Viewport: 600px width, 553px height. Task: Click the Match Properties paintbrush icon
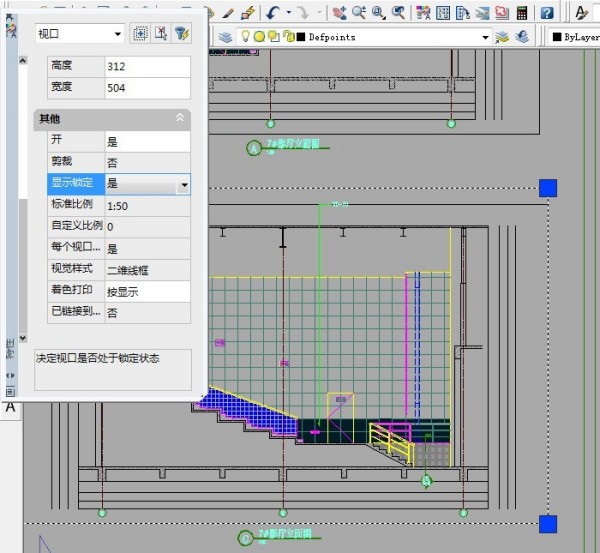pyautogui.click(x=247, y=13)
